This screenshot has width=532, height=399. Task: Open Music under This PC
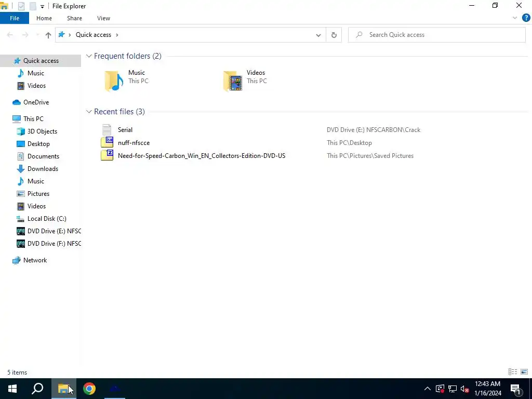[36, 181]
